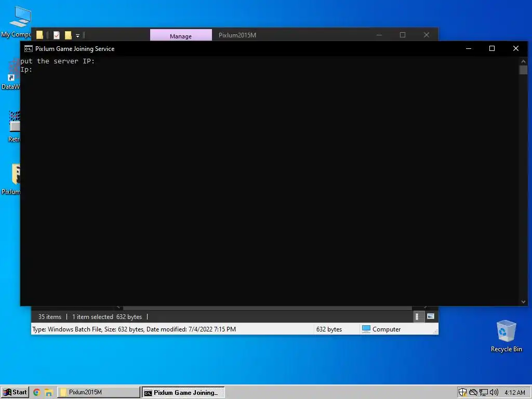The height and width of the screenshot is (399, 532).
Task: Click the console scrollbar up arrow
Action: (523, 61)
